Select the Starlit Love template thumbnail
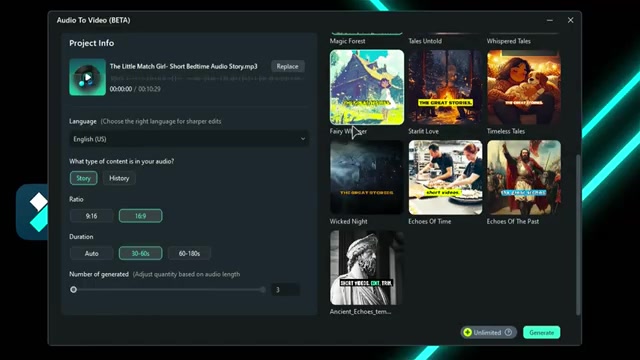Viewport: 640px width, 360px height. (445, 87)
